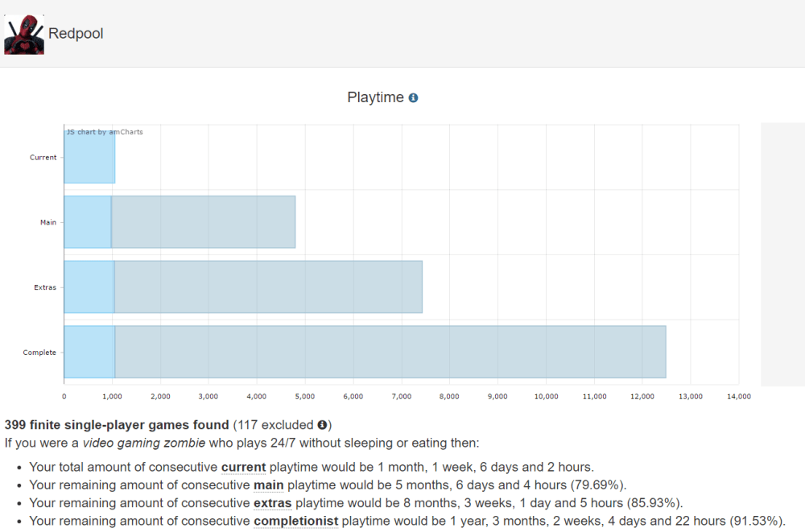Open the underlined "current" playtime link
The width and height of the screenshot is (805, 532).
tap(243, 467)
